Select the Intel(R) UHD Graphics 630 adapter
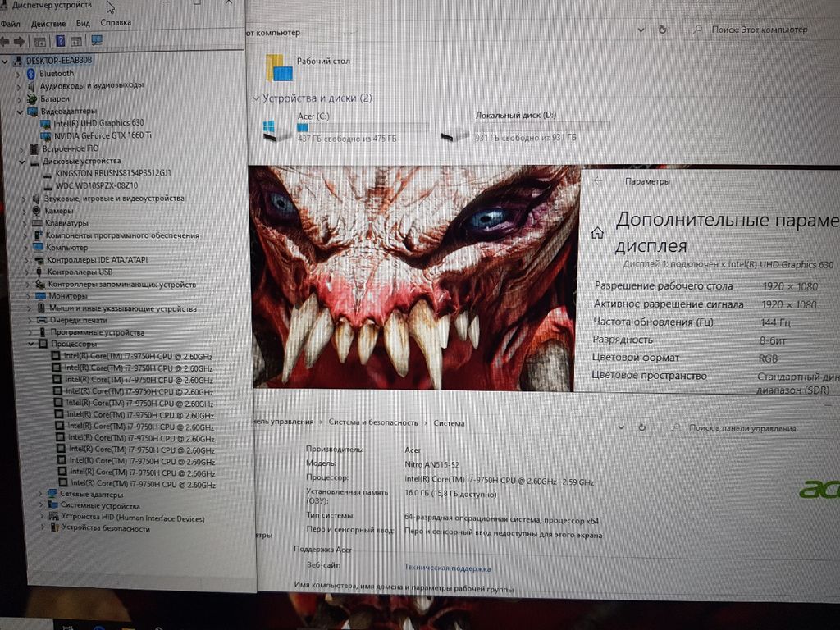Image resolution: width=840 pixels, height=630 pixels. click(x=97, y=123)
